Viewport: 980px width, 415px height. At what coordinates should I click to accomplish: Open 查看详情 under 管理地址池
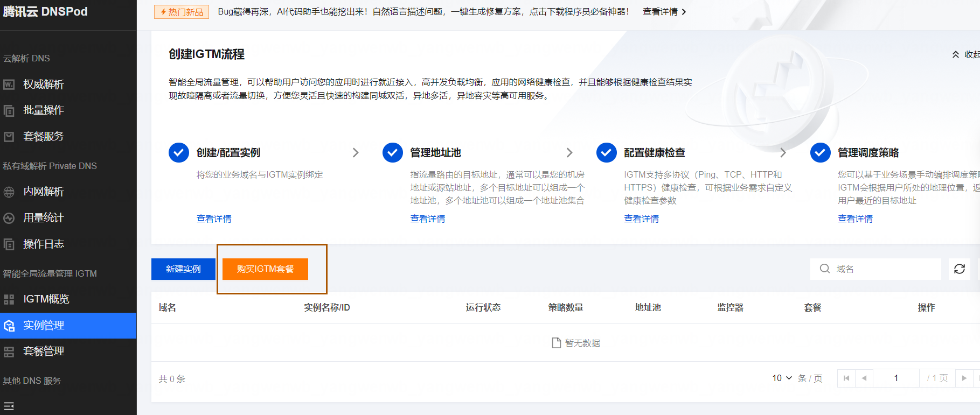[428, 219]
